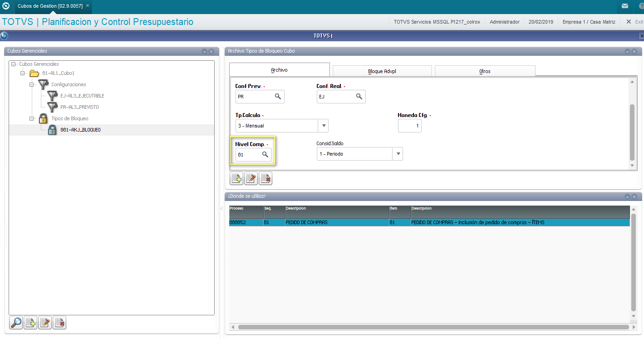Screen dimensions: 644x338
Task: Collapse the 01-AL1_Cubo1 tree node
Action: (23, 73)
